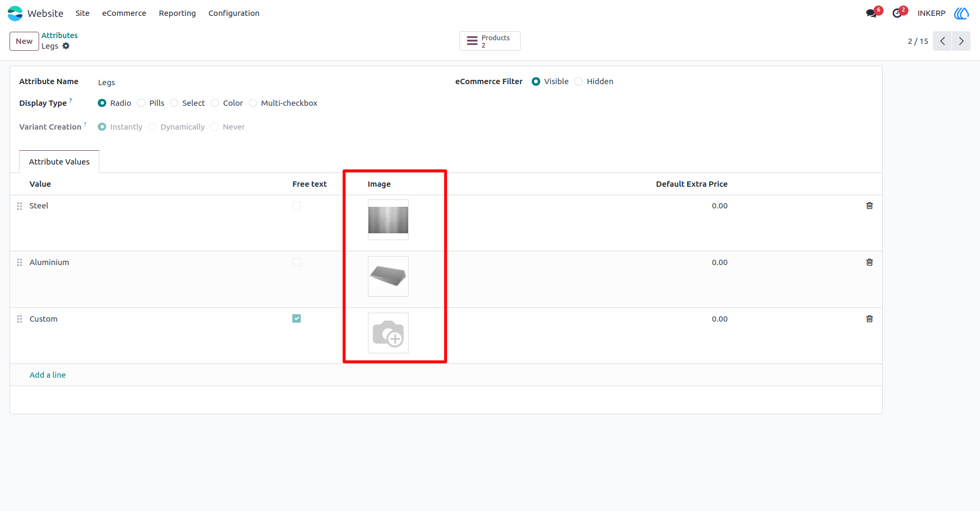Grab the drag handle for Steel row
The image size is (980, 511).
[x=20, y=206]
